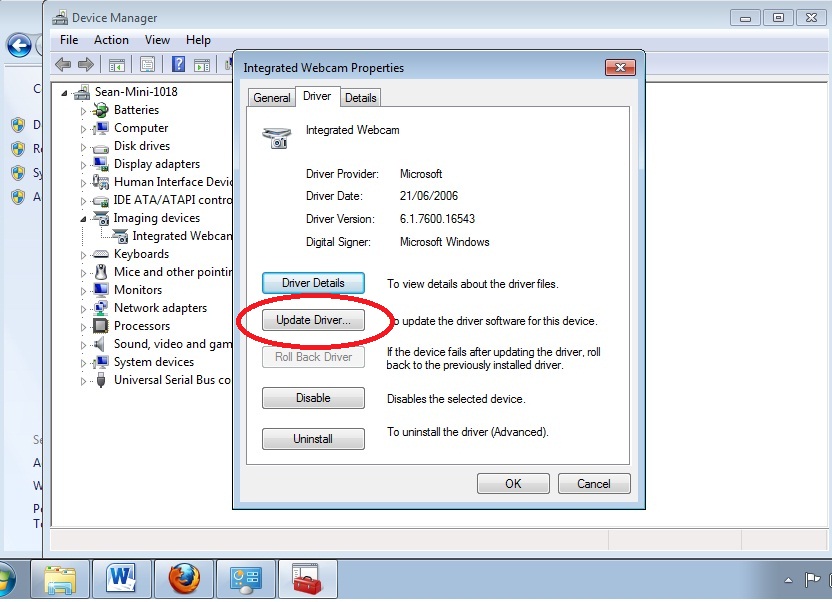Click the Show/Hide Console Tree toolbar icon
832x602 pixels.
point(115,63)
